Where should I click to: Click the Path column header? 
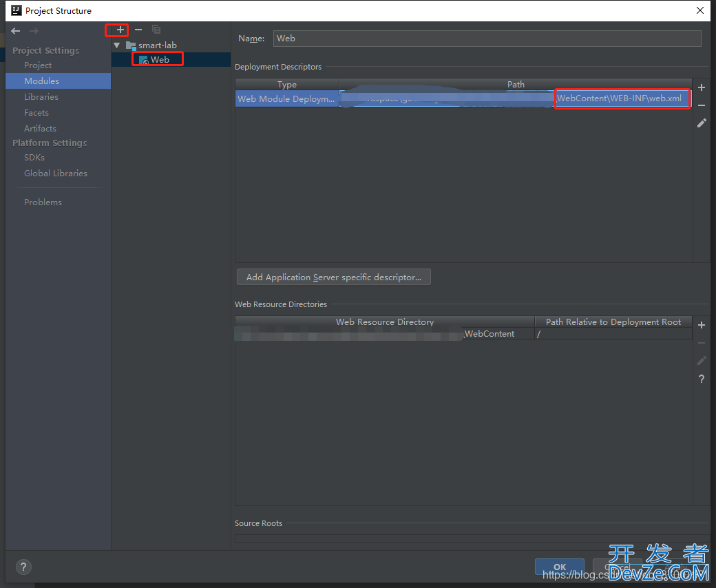click(x=516, y=85)
